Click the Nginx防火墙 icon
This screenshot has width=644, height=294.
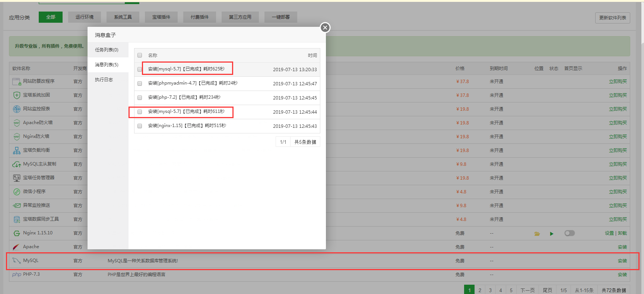[17, 136]
